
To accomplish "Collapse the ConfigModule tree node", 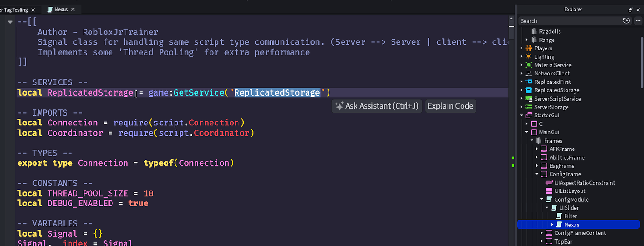I will [x=542, y=199].
